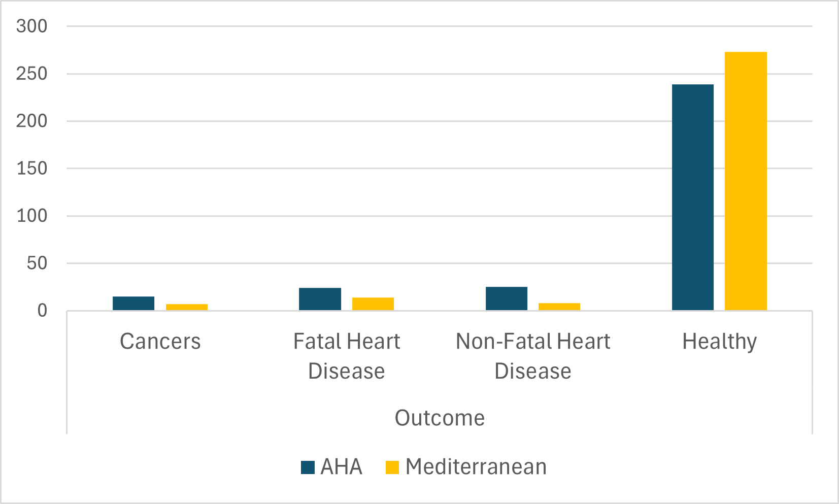Click the Fatal Heart Disease category label
839x504 pixels.
coord(347,356)
